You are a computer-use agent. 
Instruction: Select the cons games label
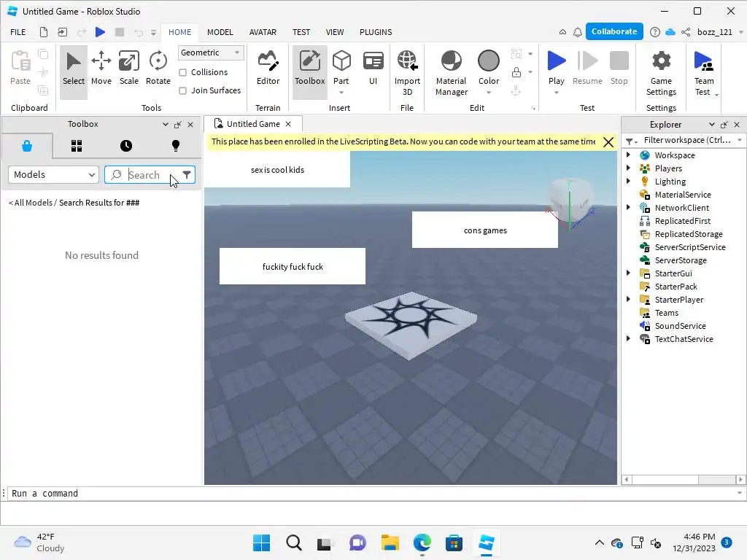point(485,230)
